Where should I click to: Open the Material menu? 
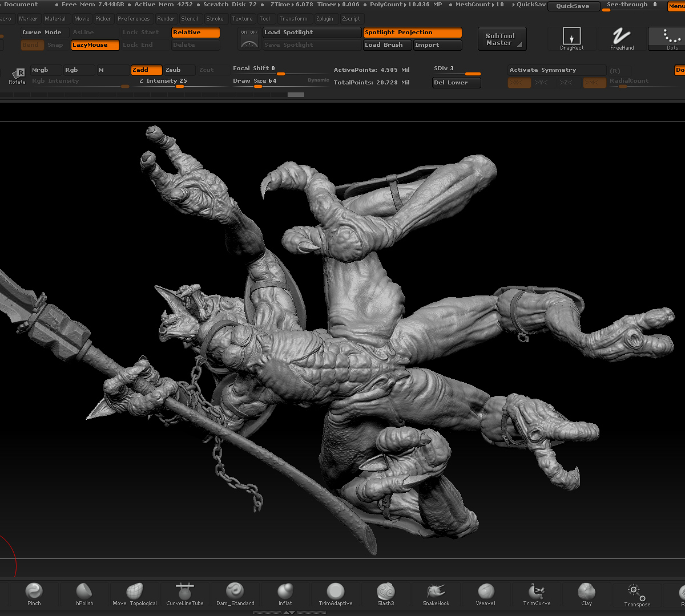point(55,19)
